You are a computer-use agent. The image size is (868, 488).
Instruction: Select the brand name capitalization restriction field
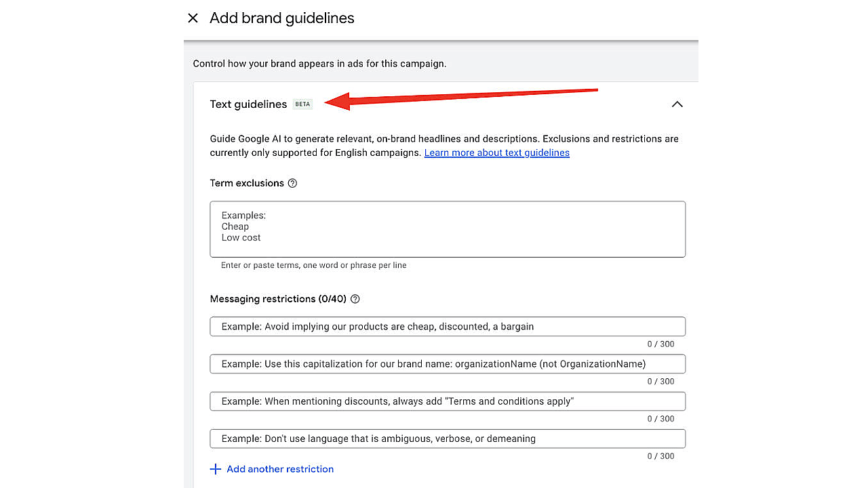coord(448,364)
